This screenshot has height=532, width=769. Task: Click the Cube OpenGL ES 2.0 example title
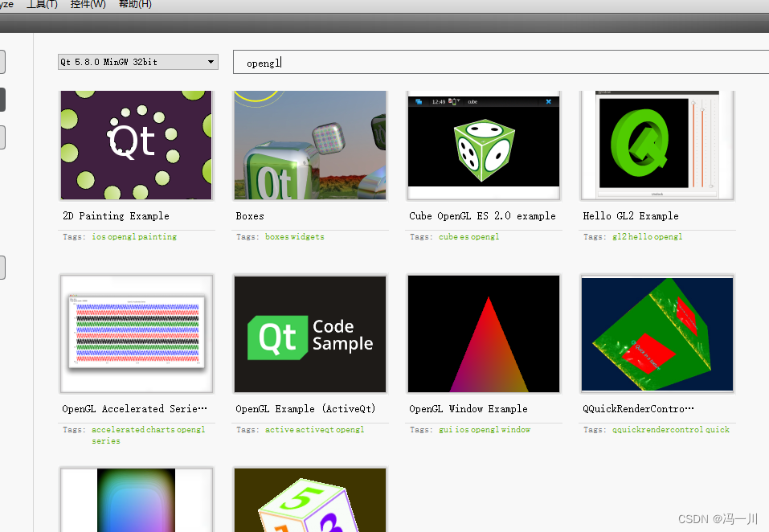483,216
